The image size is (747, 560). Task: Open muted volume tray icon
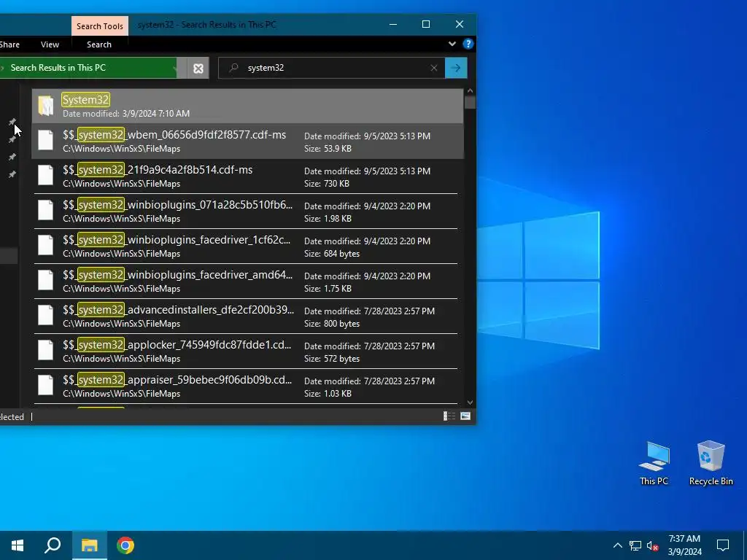[x=652, y=545]
